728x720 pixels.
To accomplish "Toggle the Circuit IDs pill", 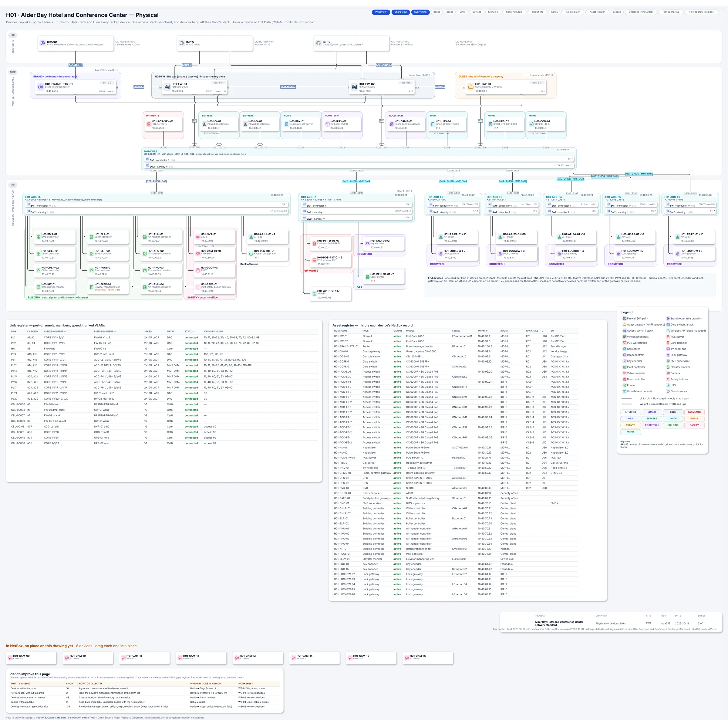I will [538, 12].
